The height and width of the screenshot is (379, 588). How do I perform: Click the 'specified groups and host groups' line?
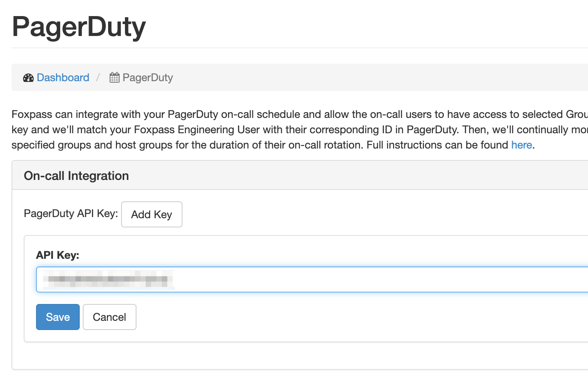(x=230, y=145)
